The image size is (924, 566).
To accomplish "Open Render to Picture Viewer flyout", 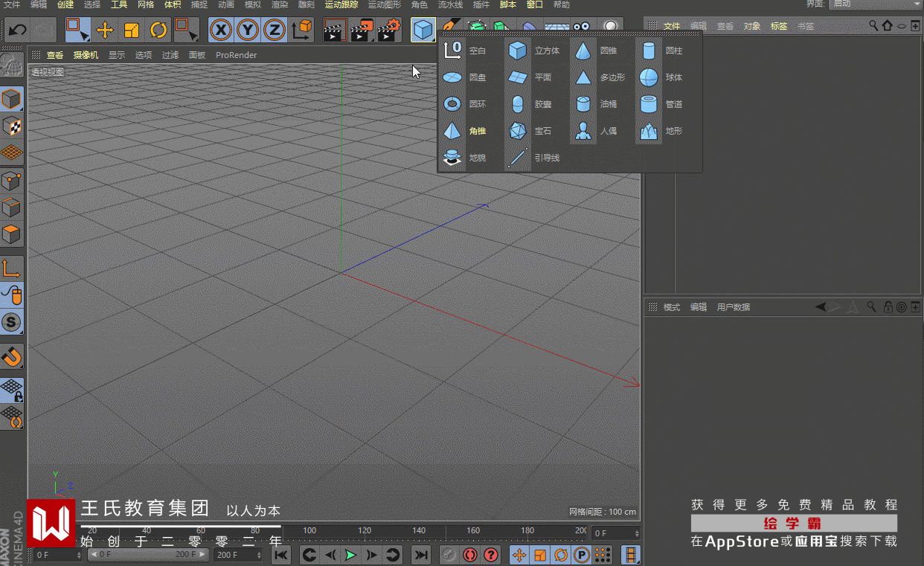I will click(362, 30).
